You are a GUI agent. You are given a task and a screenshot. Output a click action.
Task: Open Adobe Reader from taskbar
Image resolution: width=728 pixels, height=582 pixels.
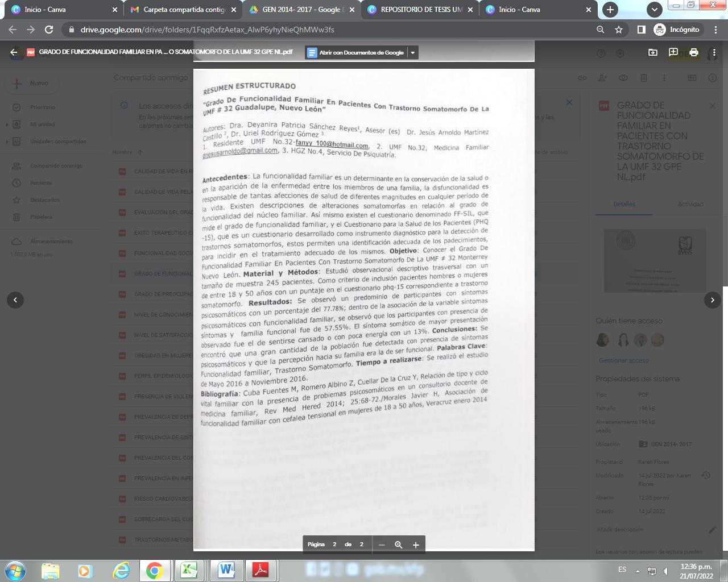click(260, 570)
